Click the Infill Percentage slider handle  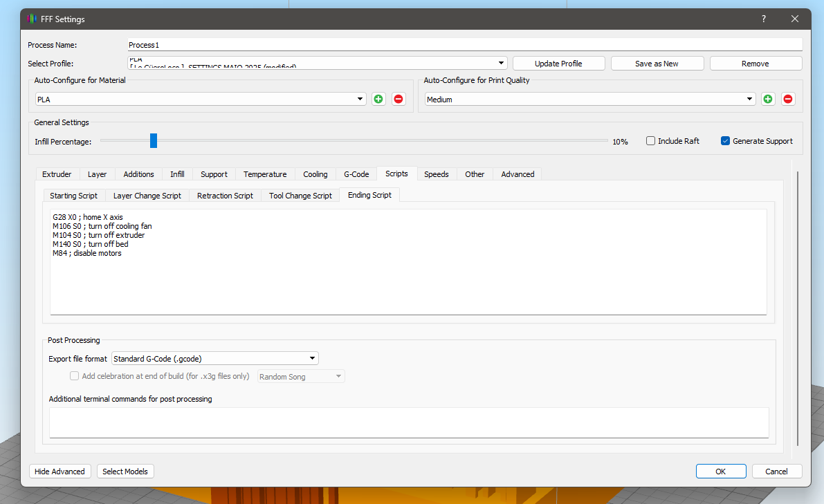point(154,141)
